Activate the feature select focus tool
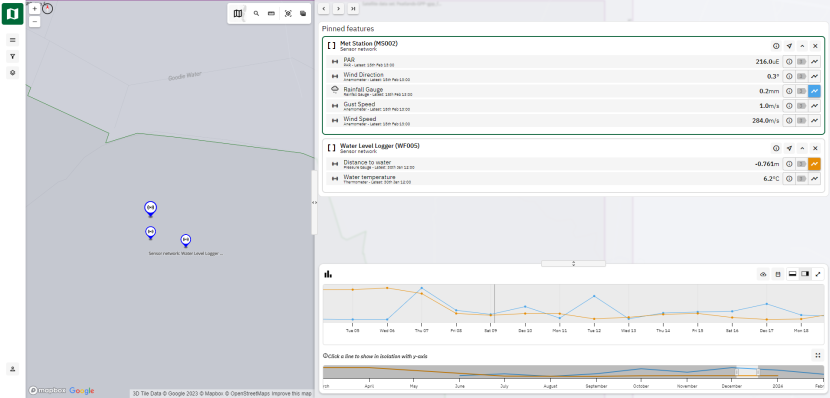Viewport: 830px width, 398px height. click(288, 14)
